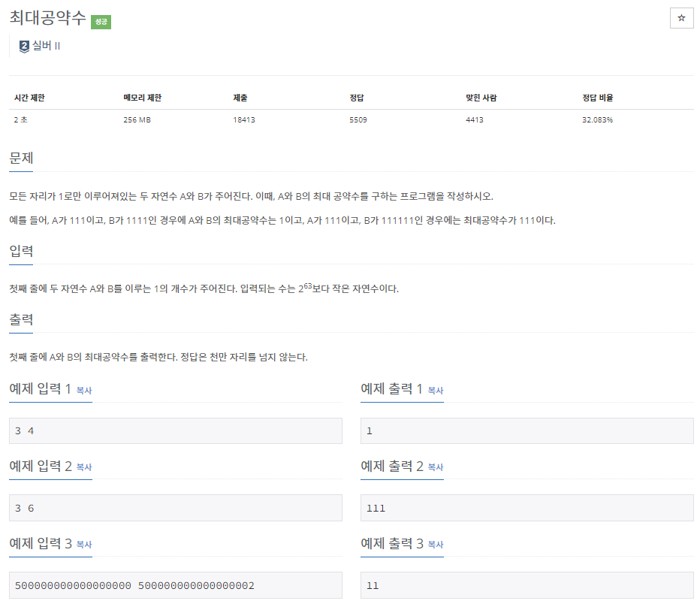Copy example input 3 via 복사 link
This screenshot has width=700, height=607.
tap(84, 545)
